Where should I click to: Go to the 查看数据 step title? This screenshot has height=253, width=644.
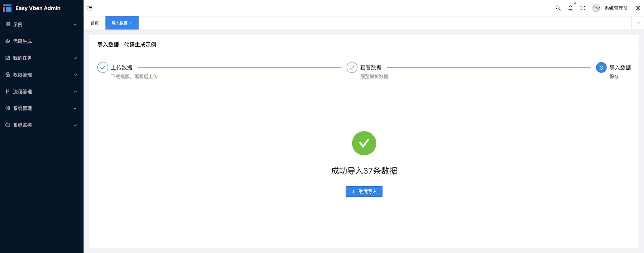pos(371,67)
